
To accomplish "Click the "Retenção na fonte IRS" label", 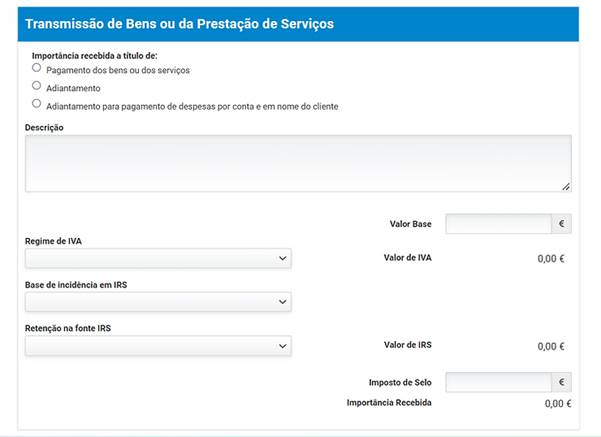I will [x=68, y=328].
